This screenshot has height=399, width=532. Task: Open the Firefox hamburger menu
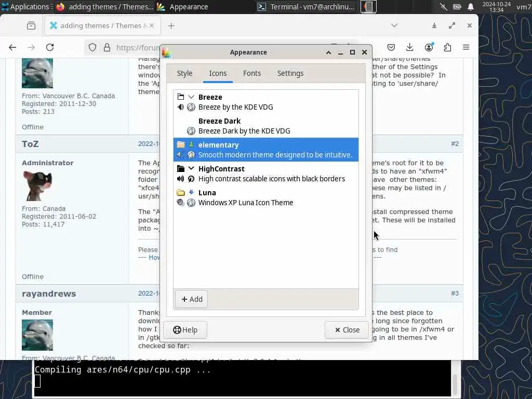(x=466, y=47)
